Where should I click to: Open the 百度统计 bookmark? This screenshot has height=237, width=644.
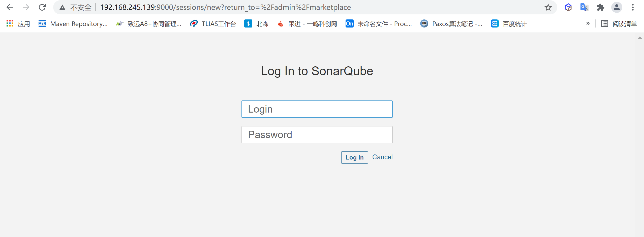pos(509,24)
